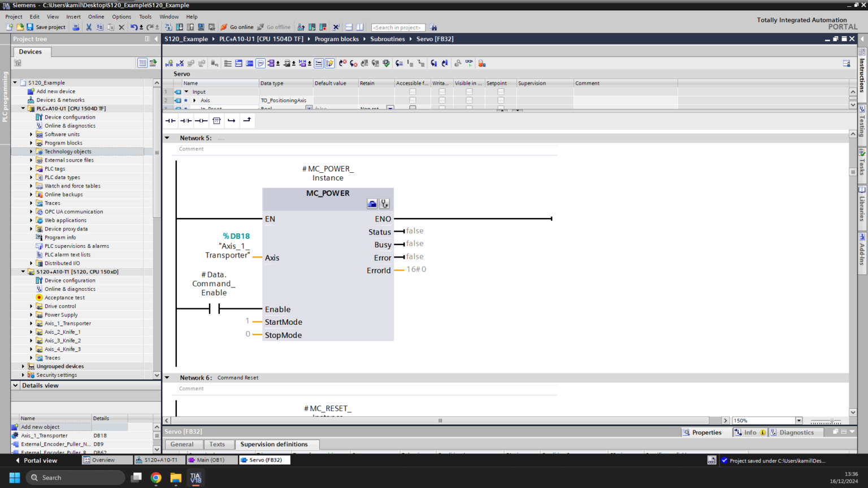868x488 pixels.
Task: Open the 150% zoom level dropdown
Action: point(798,421)
